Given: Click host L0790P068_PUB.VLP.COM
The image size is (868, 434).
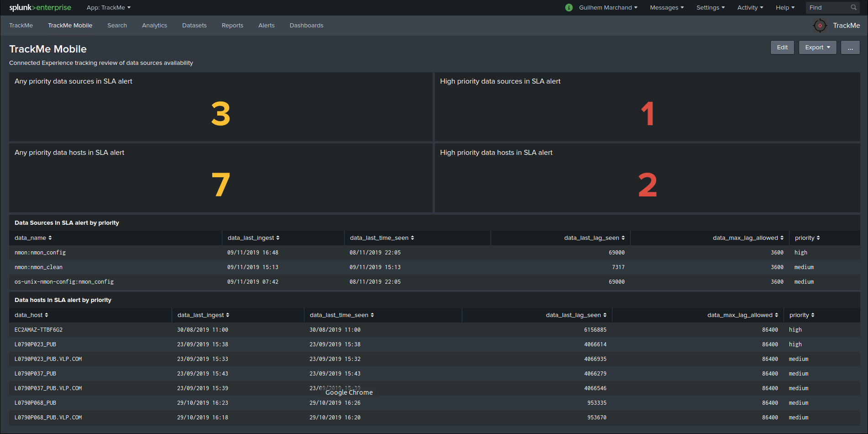Looking at the screenshot, I should 48,418.
